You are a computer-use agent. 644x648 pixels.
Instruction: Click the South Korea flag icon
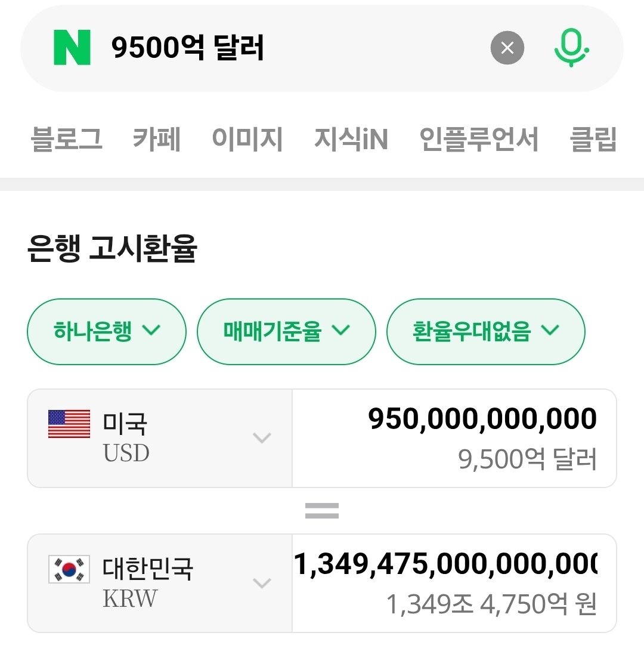[x=69, y=569]
